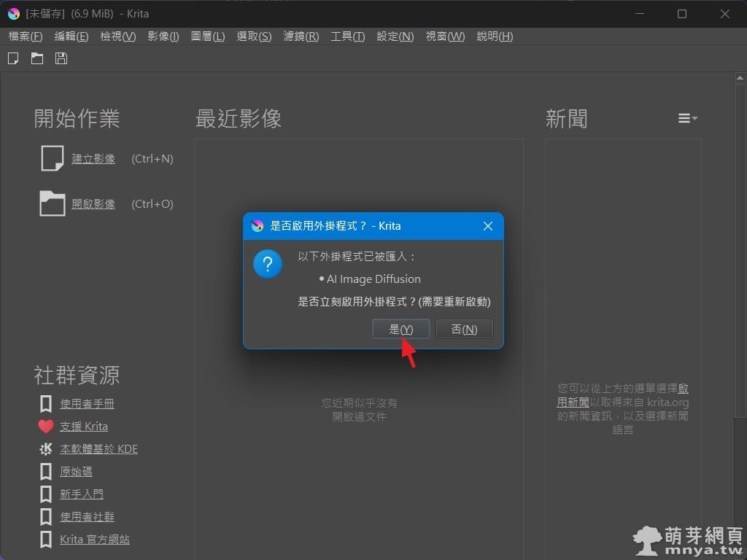Viewport: 747px width, 560px height.
Task: Click the new document toolbar icon
Action: 13,58
